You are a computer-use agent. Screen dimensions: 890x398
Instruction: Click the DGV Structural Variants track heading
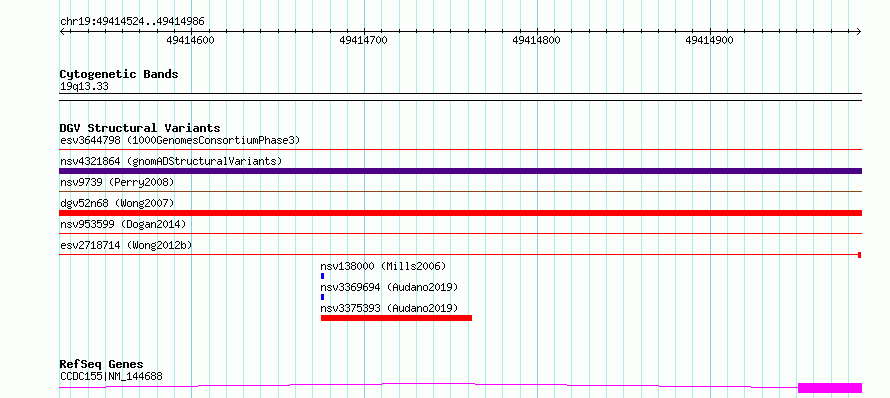click(x=140, y=128)
